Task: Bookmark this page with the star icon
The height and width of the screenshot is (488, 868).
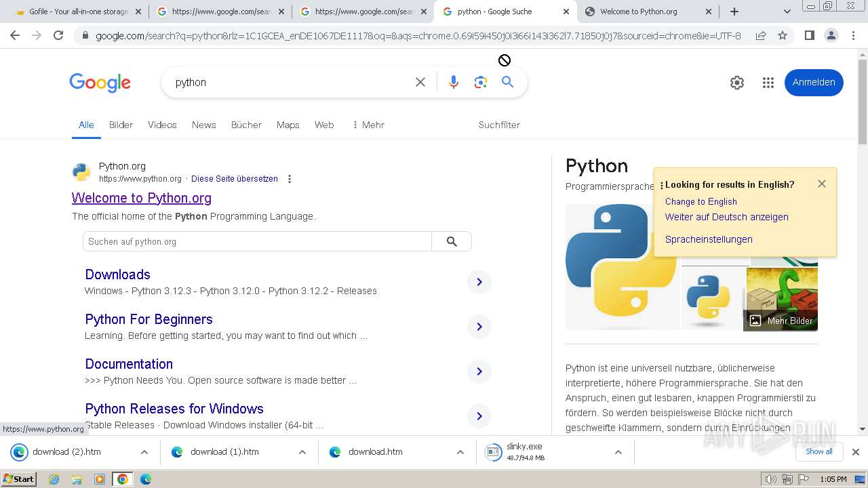Action: 783,35
